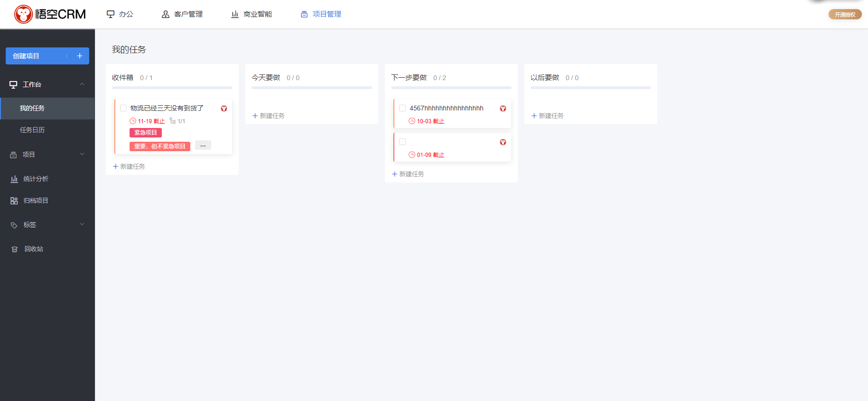868x401 pixels.
Task: Click the plus icon beside 下一步要做 新建任务
Action: click(394, 174)
